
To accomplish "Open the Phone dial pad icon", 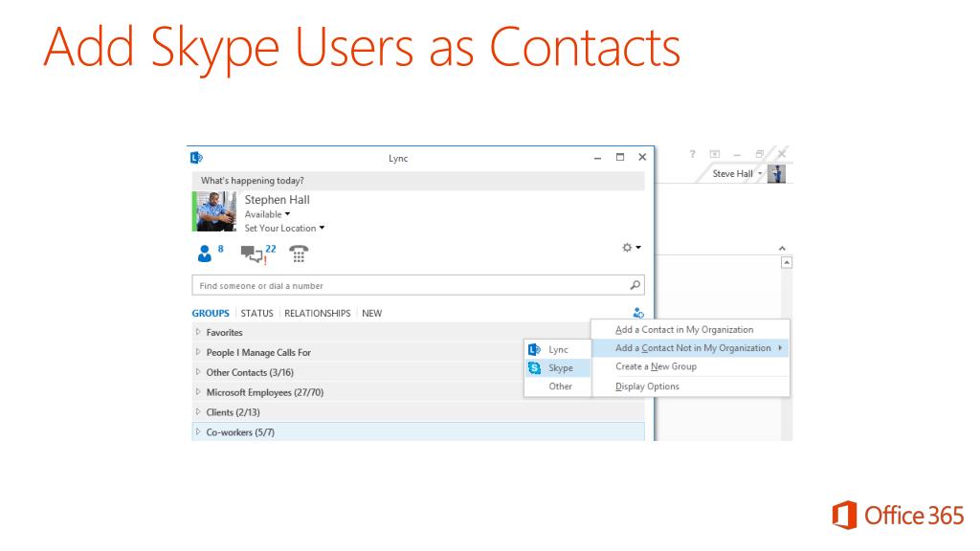I will pyautogui.click(x=299, y=253).
